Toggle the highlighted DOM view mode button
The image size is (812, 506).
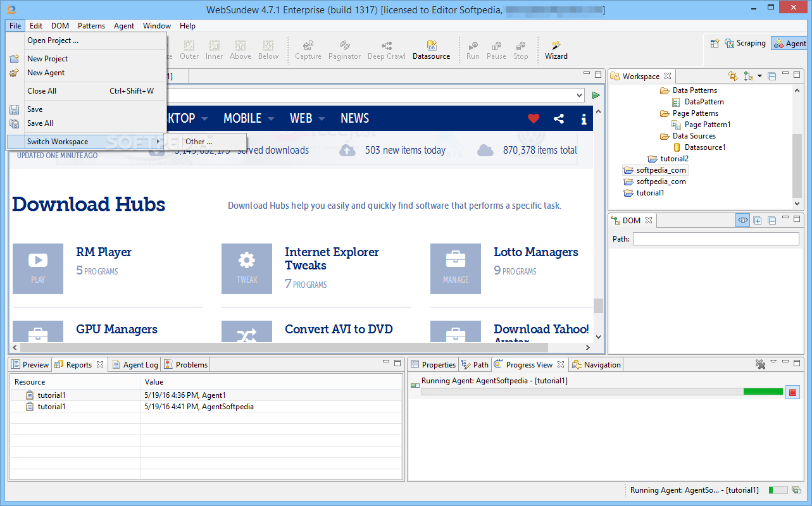(742, 220)
